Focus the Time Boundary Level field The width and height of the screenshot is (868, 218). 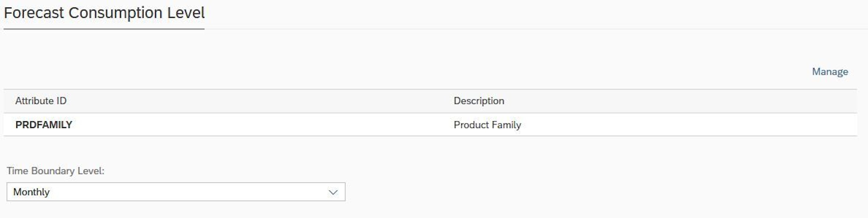click(169, 192)
